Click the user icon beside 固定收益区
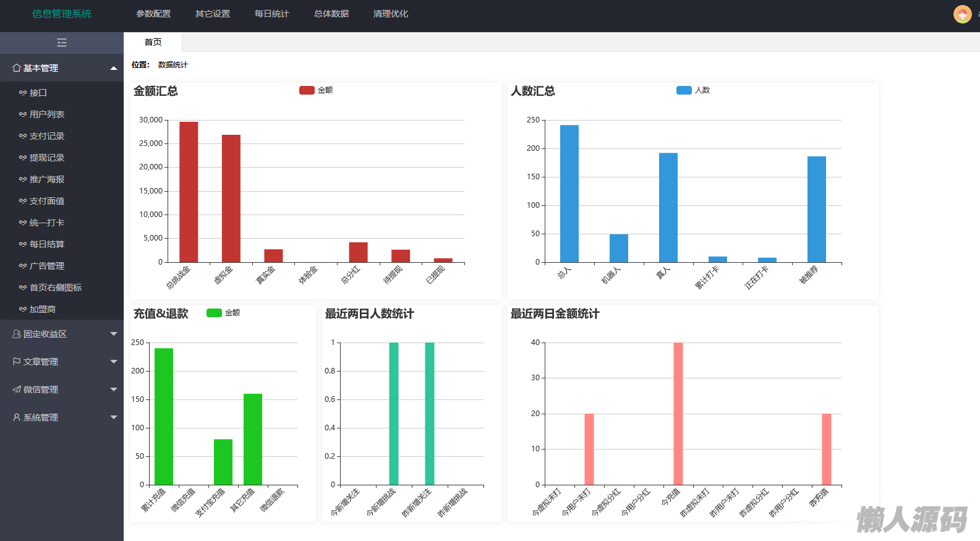The width and height of the screenshot is (980, 541). pos(17,334)
